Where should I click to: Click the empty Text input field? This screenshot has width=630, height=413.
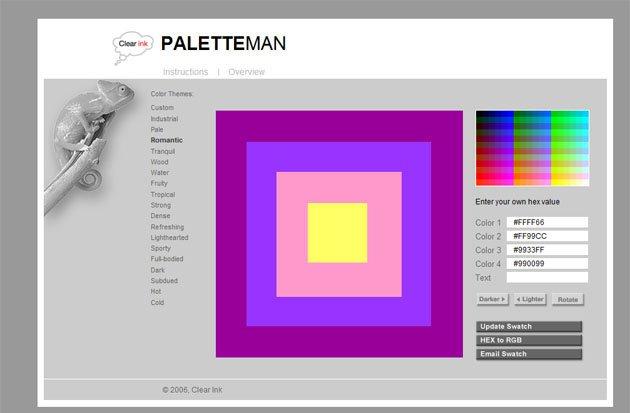(547, 278)
